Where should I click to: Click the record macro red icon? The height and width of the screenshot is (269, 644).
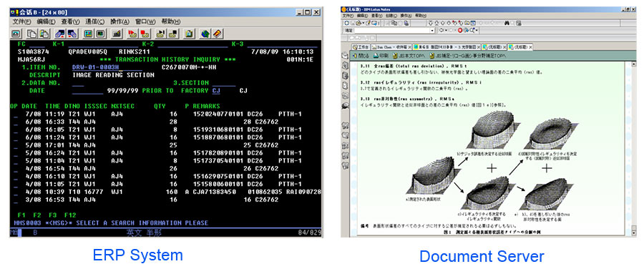pyautogui.click(x=132, y=34)
